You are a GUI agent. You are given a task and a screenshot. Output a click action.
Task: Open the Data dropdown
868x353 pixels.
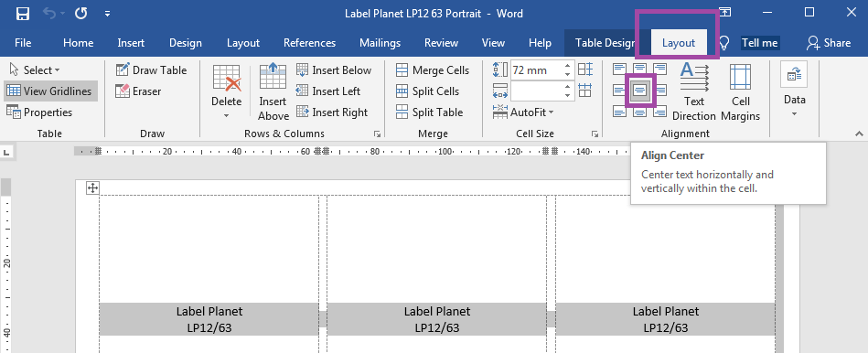click(795, 90)
